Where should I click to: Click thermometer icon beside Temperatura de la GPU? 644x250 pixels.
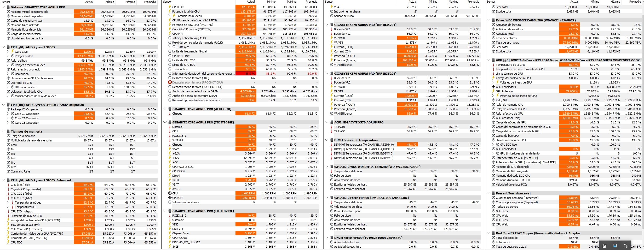pyautogui.click(x=493, y=65)
